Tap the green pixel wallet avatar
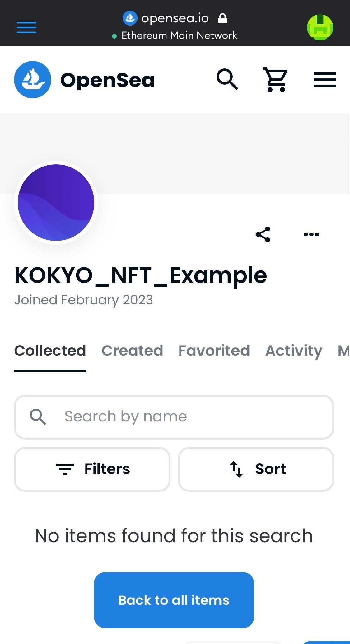The height and width of the screenshot is (644, 350). click(x=320, y=27)
